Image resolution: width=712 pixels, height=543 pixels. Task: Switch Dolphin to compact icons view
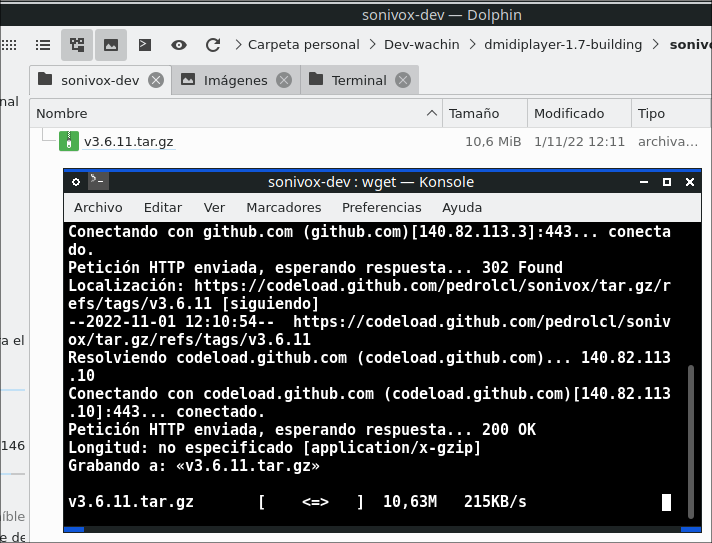tap(9, 45)
